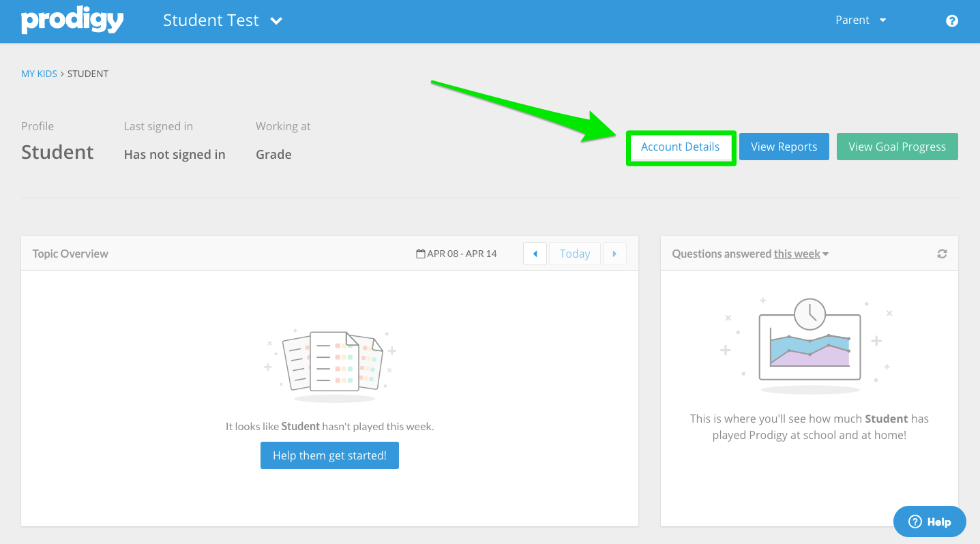The image size is (980, 544).
Task: Change the 'this week' time range dropdown
Action: (801, 254)
